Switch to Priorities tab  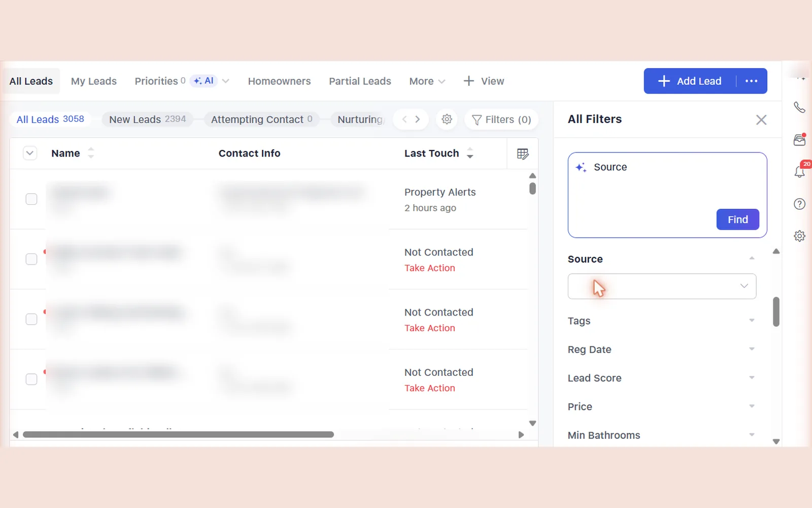pyautogui.click(x=156, y=81)
